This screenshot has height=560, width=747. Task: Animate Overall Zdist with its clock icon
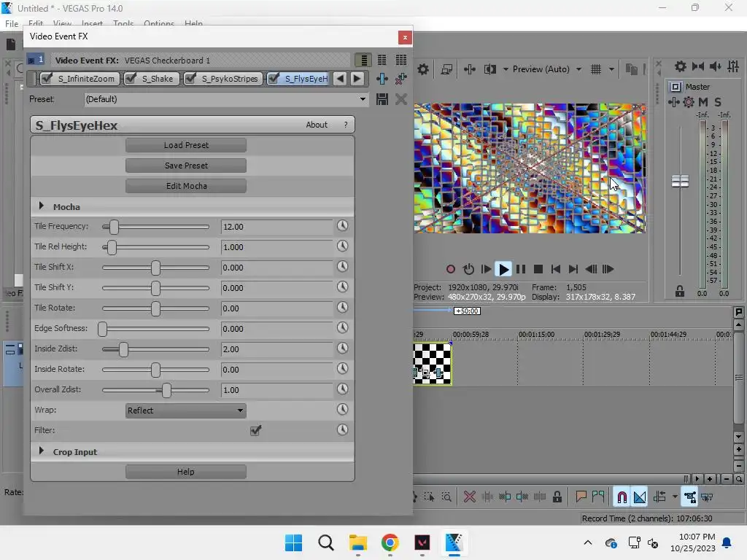tap(343, 389)
